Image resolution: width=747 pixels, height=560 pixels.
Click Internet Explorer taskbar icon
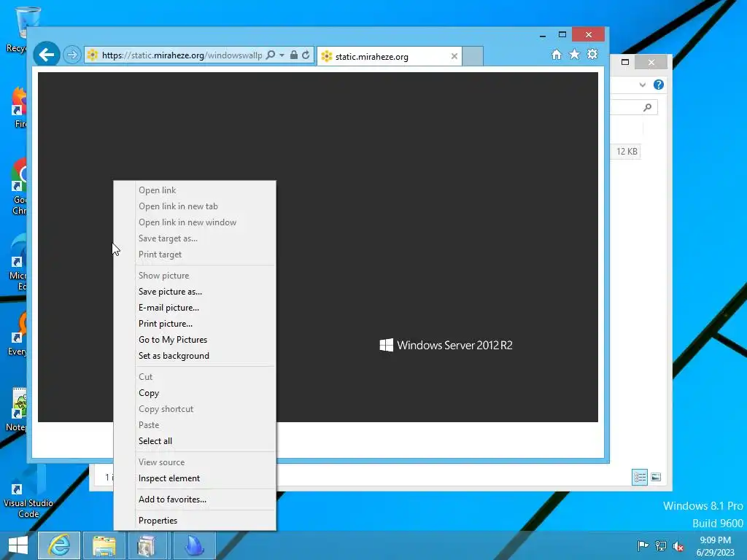pos(59,545)
